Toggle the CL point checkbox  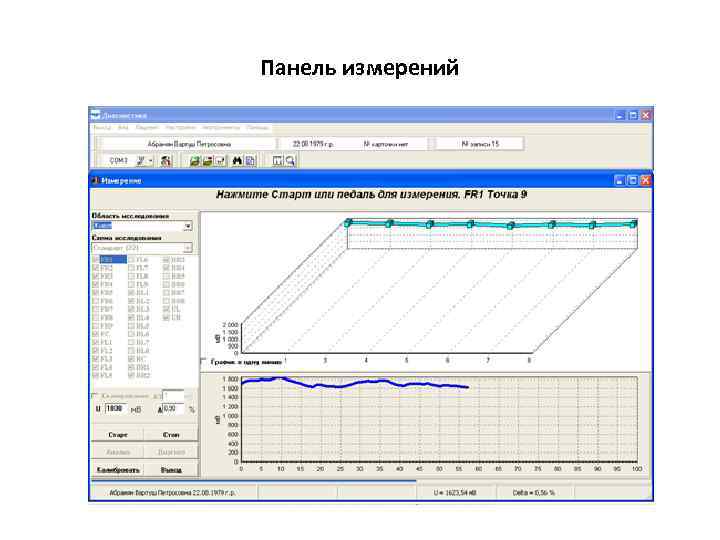166,309
